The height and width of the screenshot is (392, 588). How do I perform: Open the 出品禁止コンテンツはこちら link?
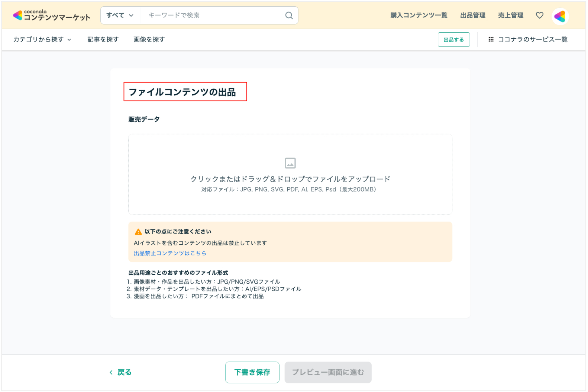point(170,253)
